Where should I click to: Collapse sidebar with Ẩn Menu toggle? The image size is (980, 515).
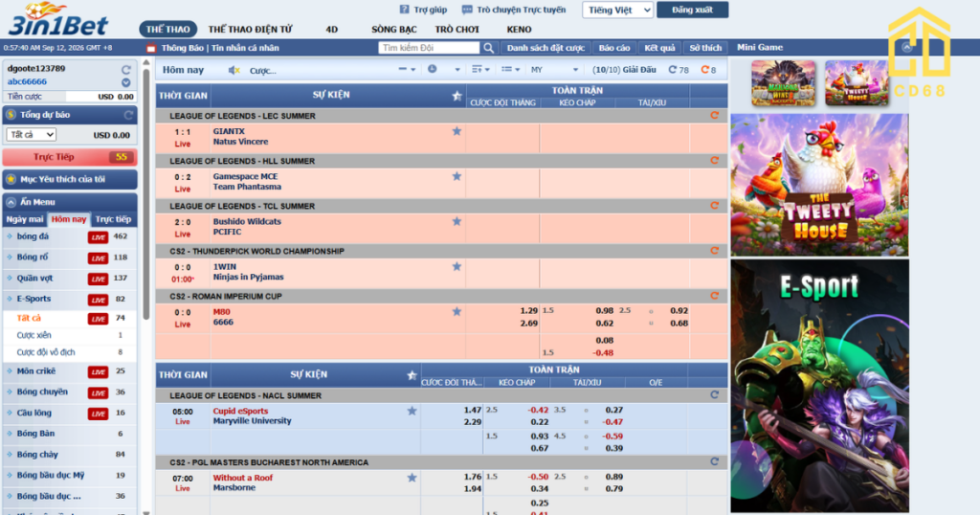tap(70, 202)
